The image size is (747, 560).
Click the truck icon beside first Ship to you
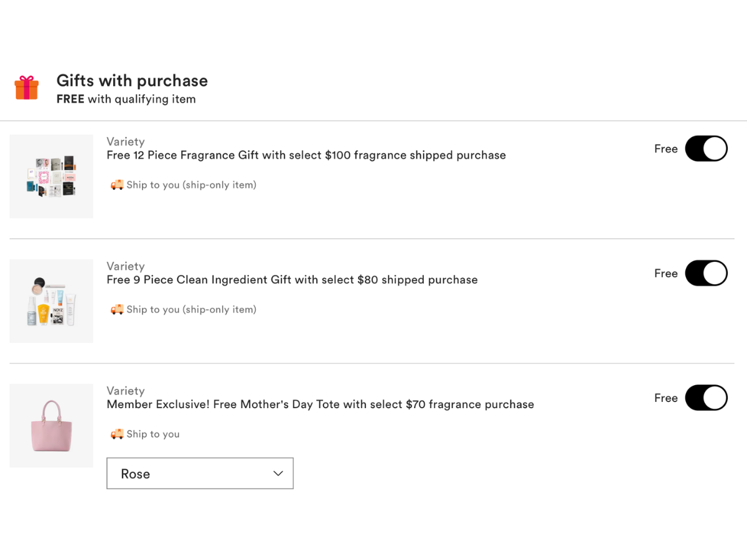click(117, 185)
